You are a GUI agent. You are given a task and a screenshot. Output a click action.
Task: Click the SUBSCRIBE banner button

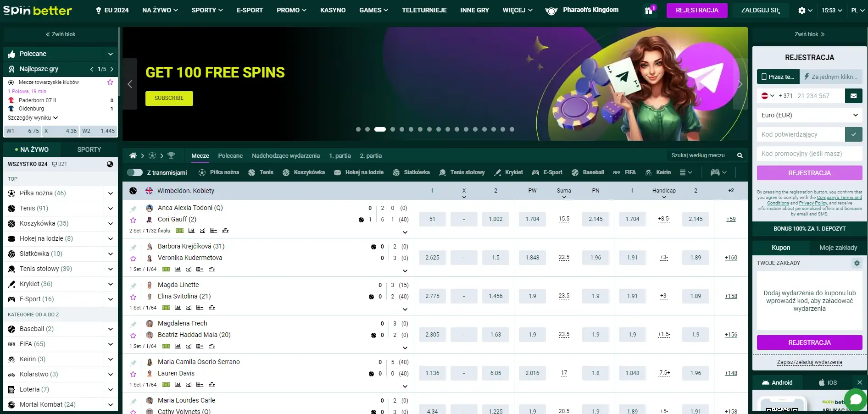point(169,98)
